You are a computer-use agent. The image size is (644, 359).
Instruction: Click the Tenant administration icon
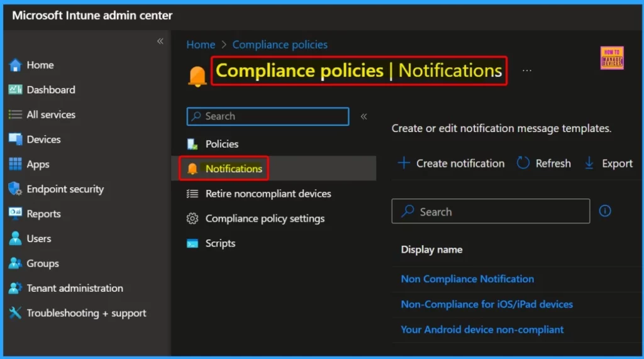(x=15, y=288)
